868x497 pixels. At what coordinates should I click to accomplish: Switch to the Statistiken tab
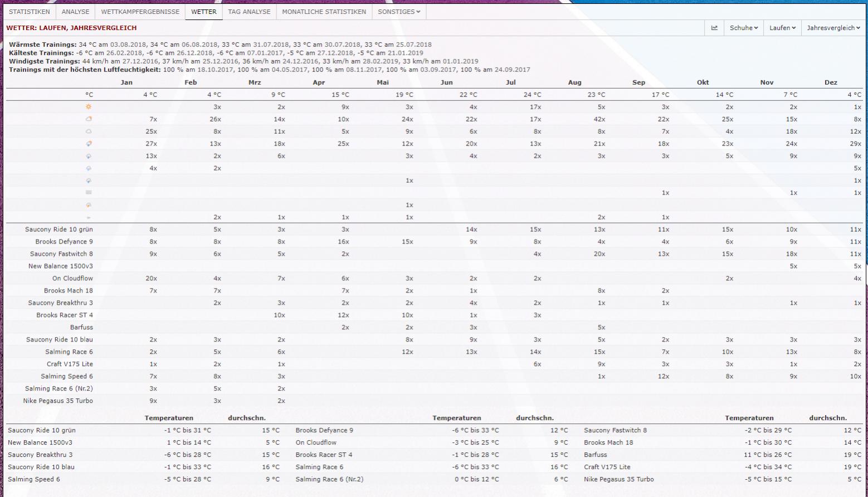pyautogui.click(x=29, y=12)
